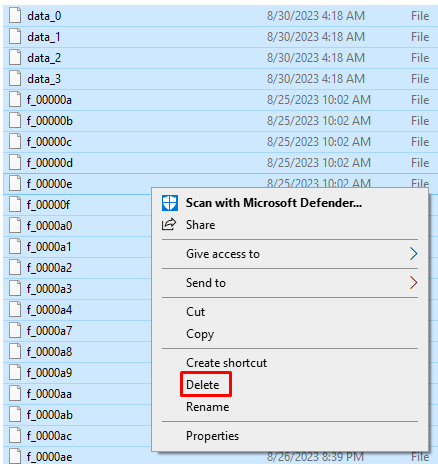This screenshot has width=438, height=464.
Task: Click the file icon of f_0000ac
Action: point(15,436)
